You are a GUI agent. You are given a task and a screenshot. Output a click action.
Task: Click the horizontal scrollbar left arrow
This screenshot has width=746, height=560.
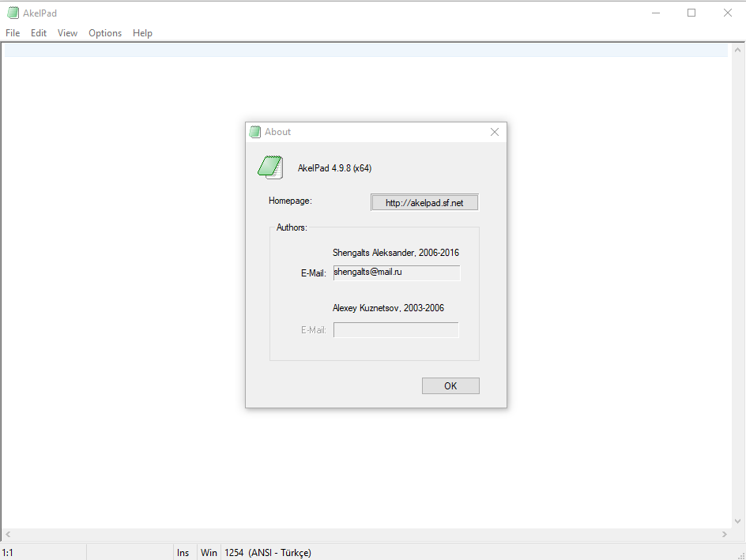(x=8, y=534)
